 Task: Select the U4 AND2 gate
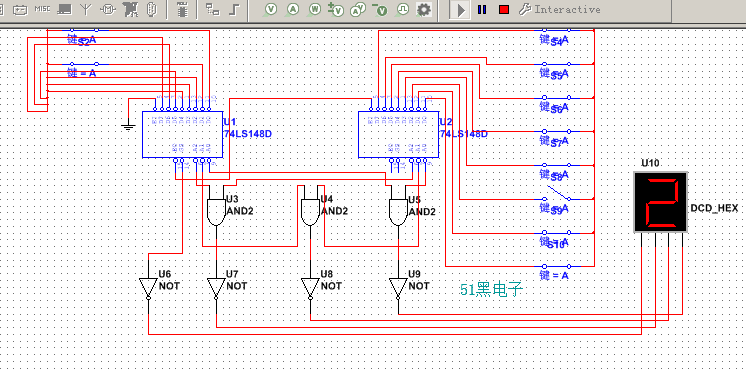310,212
